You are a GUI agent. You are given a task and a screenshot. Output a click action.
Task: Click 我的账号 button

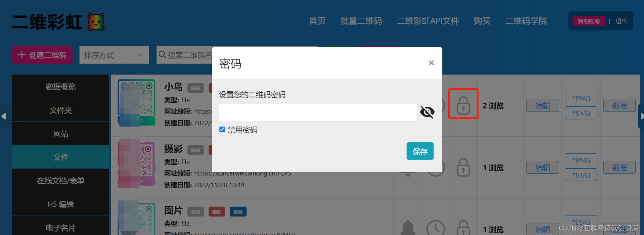point(589,21)
